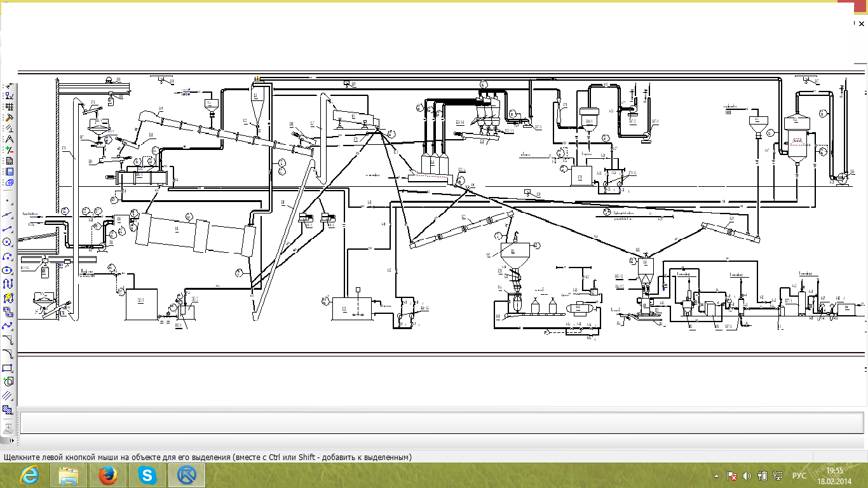The height and width of the screenshot is (488, 868).
Task: Click the blue film-frame panel icon
Action: 10,172
